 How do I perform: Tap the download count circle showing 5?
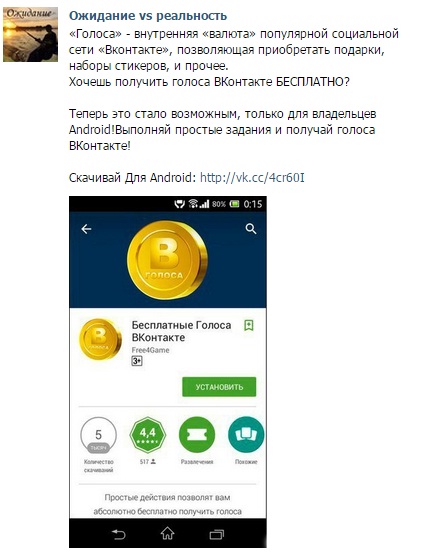99,435
